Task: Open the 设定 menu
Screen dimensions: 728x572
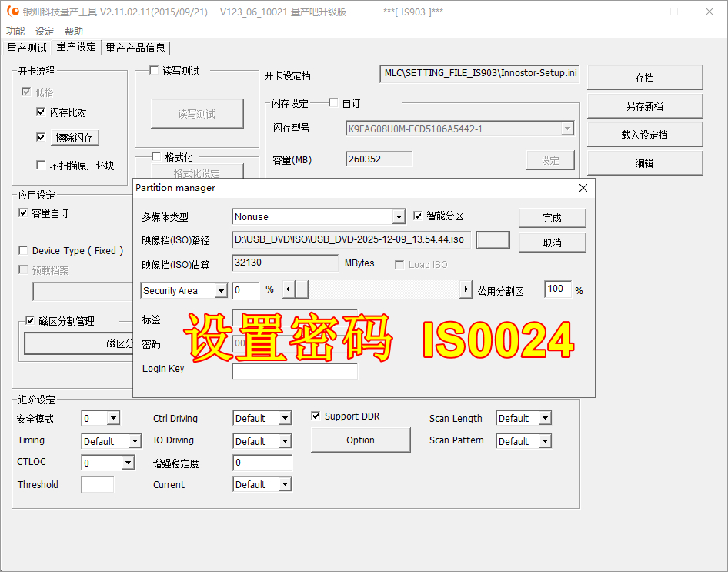Action: [x=44, y=31]
